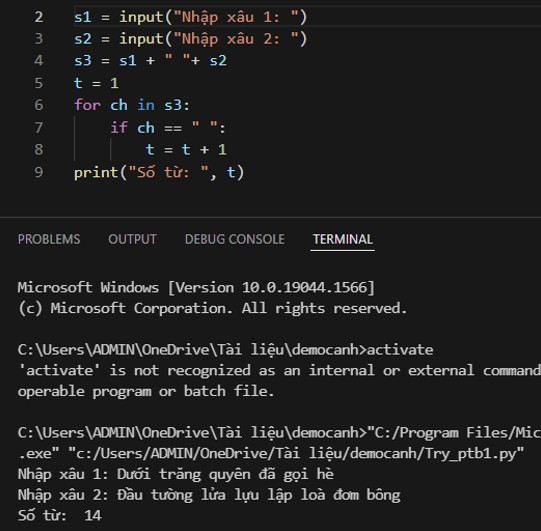Click the s3 variable on line 4
The height and width of the screenshot is (531, 541).
click(83, 61)
